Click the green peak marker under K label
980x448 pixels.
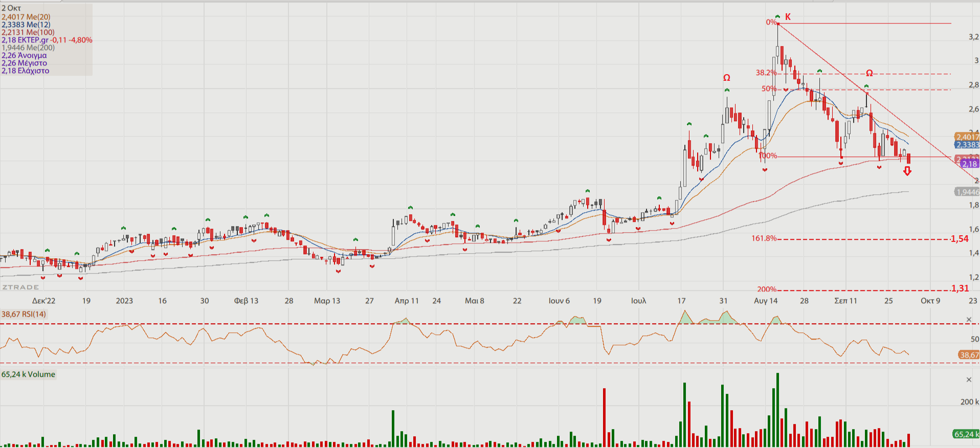point(777,17)
